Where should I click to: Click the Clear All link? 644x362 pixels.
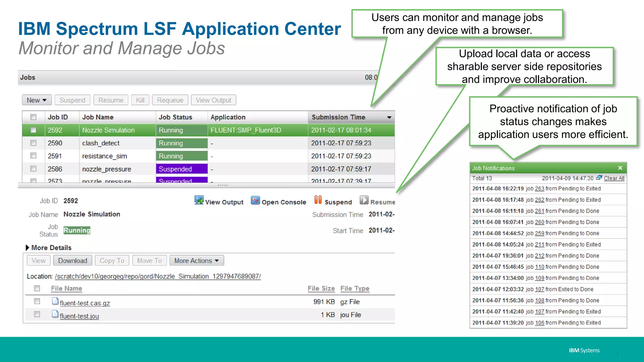pos(614,178)
